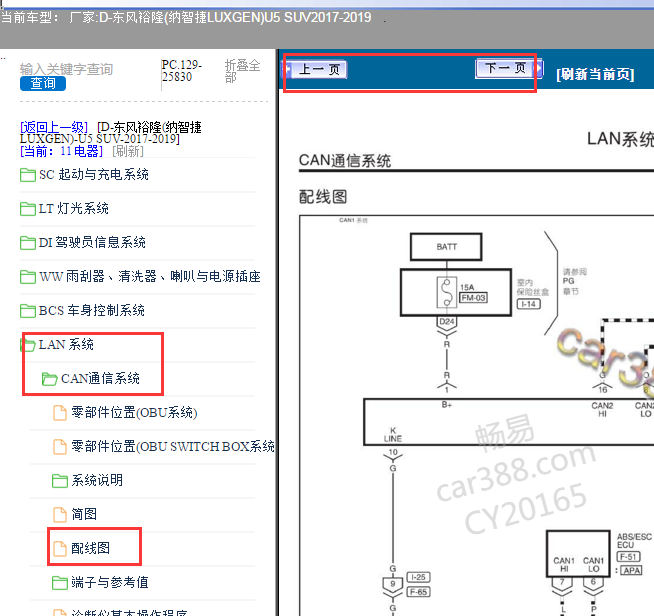Click the F-65 connector label
The image size is (654, 616).
(418, 592)
